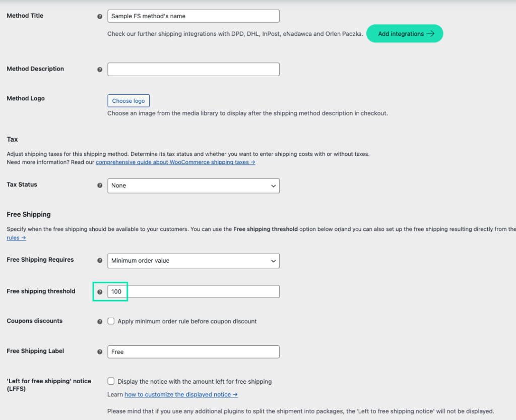The width and height of the screenshot is (516, 420).
Task: Follow the rules link under Free Shipping
Action: pyautogui.click(x=16, y=238)
